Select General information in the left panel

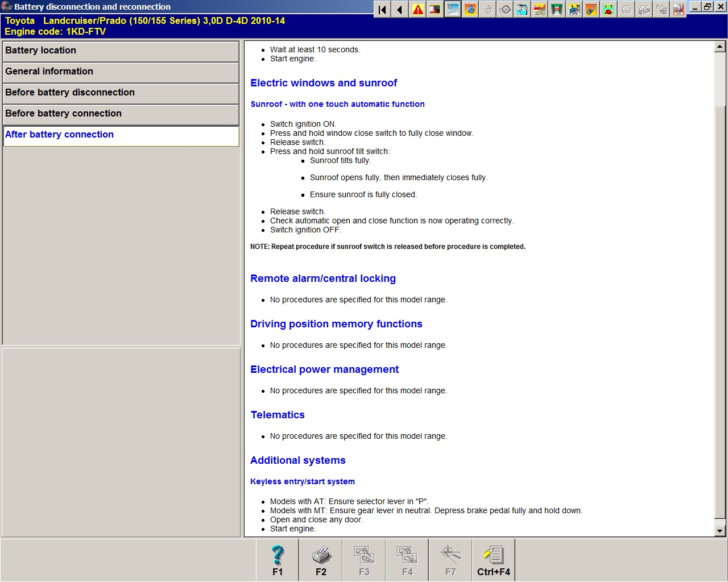(x=121, y=72)
